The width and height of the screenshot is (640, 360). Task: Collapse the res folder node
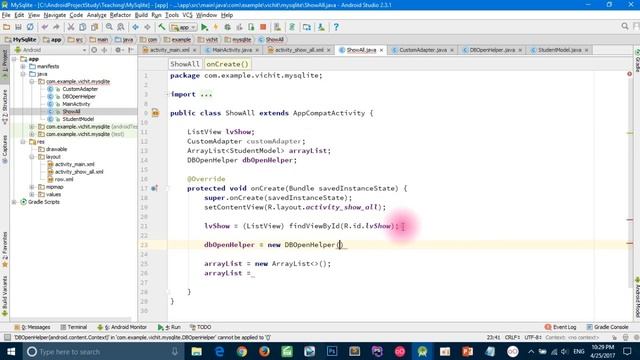click(23, 142)
